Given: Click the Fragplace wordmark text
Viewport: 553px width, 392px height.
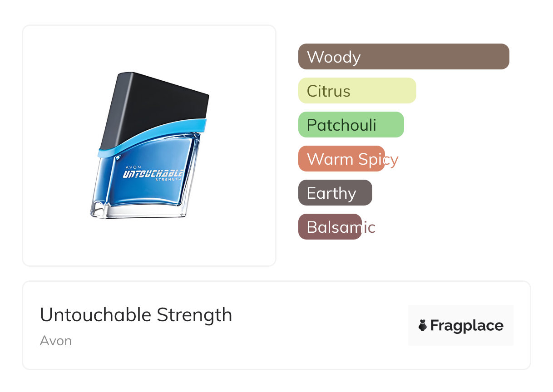Looking at the screenshot, I should [x=467, y=326].
